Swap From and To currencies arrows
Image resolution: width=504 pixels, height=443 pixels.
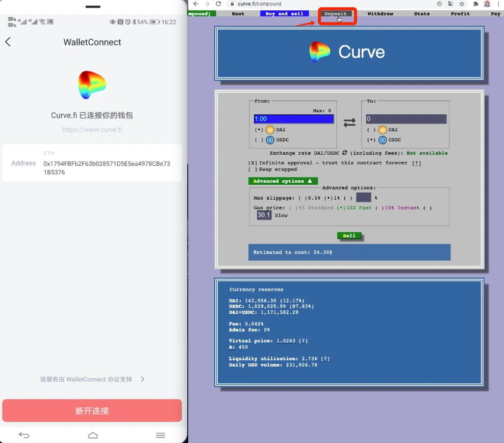(x=349, y=122)
